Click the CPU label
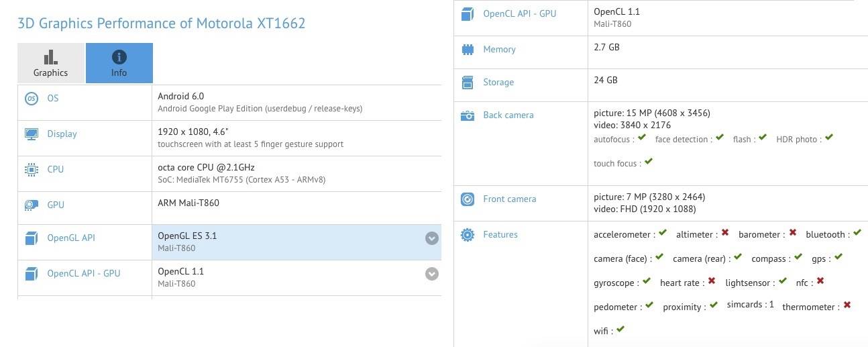 pos(56,169)
